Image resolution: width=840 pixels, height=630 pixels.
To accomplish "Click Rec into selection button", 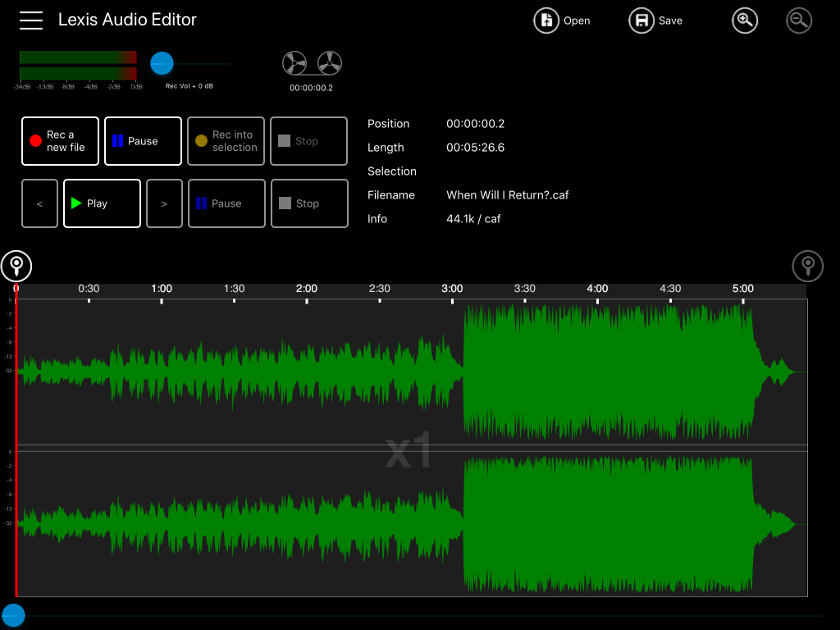I will [226, 141].
